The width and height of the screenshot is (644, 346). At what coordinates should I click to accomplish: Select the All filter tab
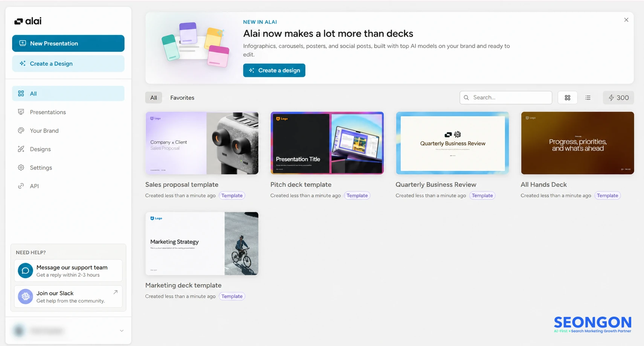tap(154, 98)
